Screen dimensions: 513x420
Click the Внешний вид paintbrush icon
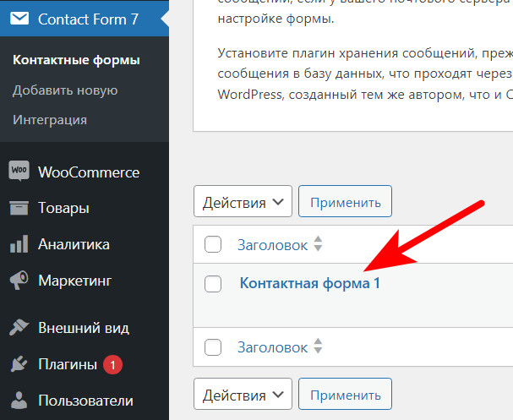19,327
